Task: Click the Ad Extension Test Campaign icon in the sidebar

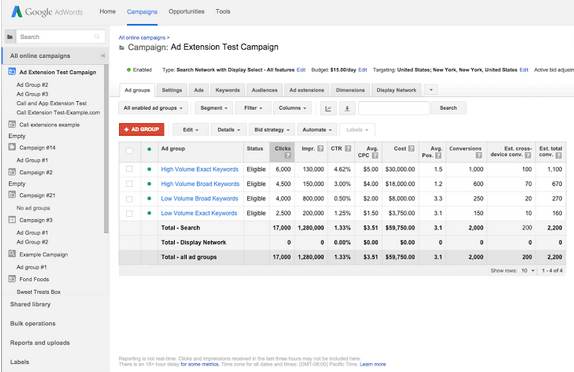Action: pyautogui.click(x=12, y=72)
